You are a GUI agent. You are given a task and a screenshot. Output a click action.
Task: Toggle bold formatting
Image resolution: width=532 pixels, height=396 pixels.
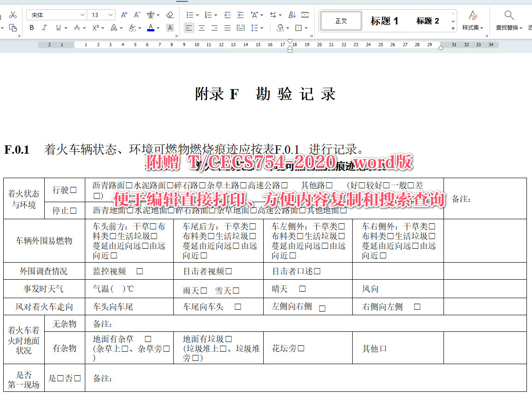pos(31,27)
